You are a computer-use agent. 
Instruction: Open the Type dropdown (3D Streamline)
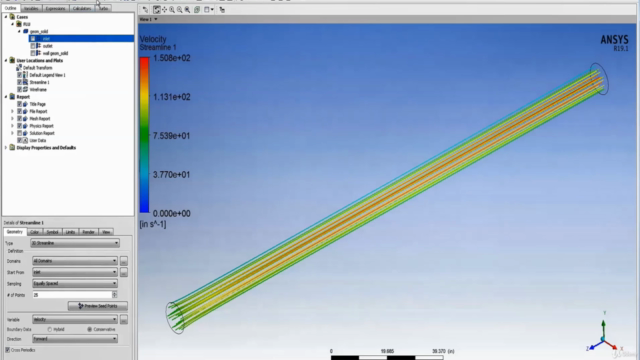[75, 243]
